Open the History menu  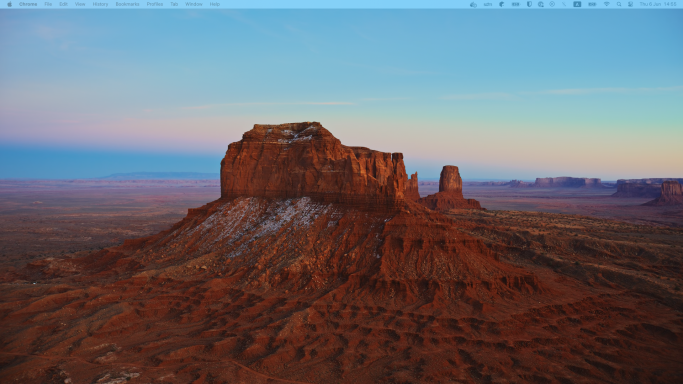coord(100,4)
